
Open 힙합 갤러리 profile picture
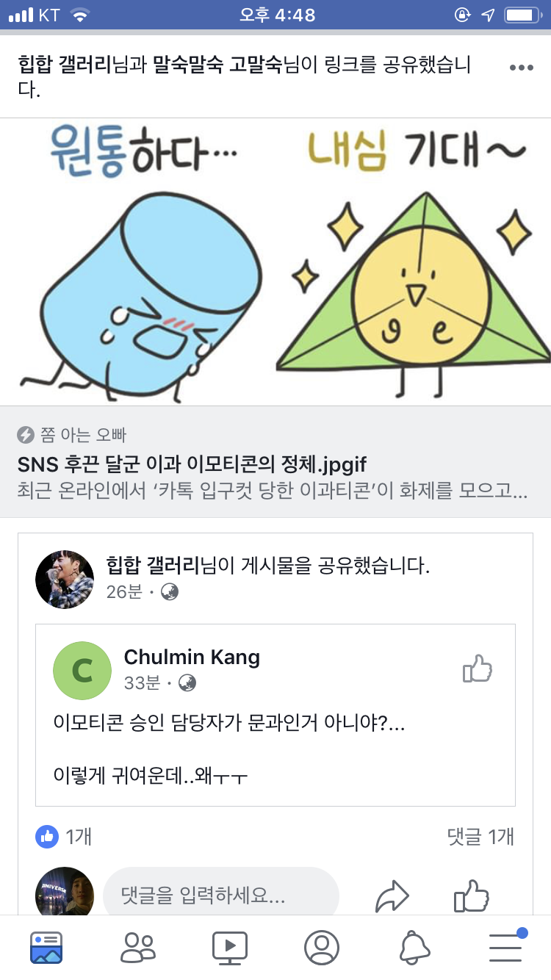[x=65, y=579]
